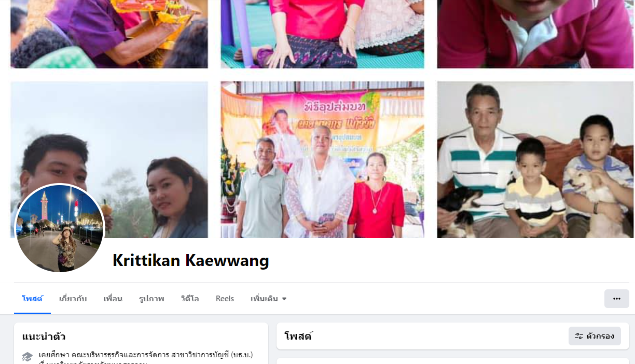Go to the เพื่อน tab
635x364 pixels.
[x=113, y=299]
